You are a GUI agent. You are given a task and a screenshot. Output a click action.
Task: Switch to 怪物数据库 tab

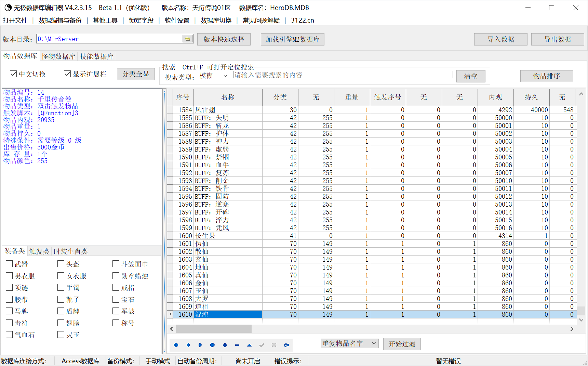tap(58, 56)
